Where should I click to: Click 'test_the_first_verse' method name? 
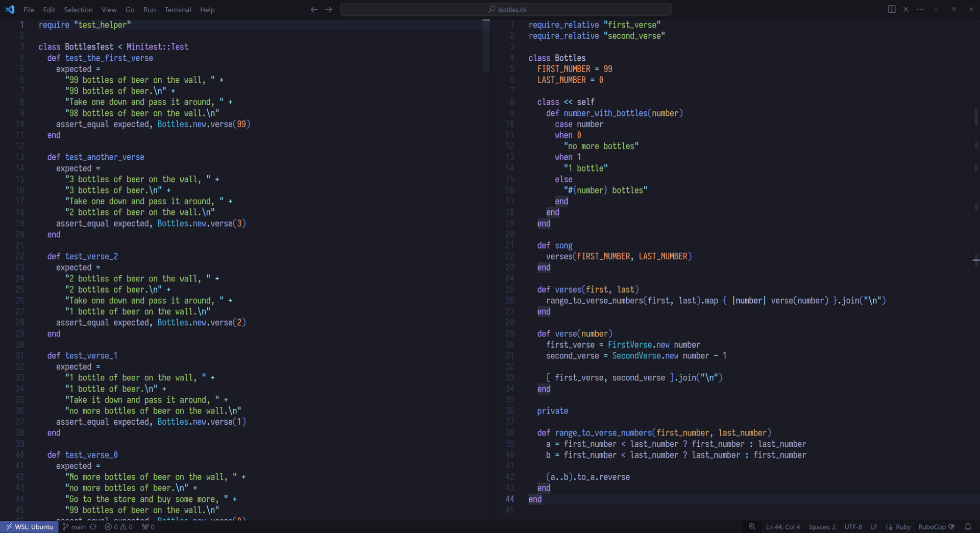coord(109,58)
